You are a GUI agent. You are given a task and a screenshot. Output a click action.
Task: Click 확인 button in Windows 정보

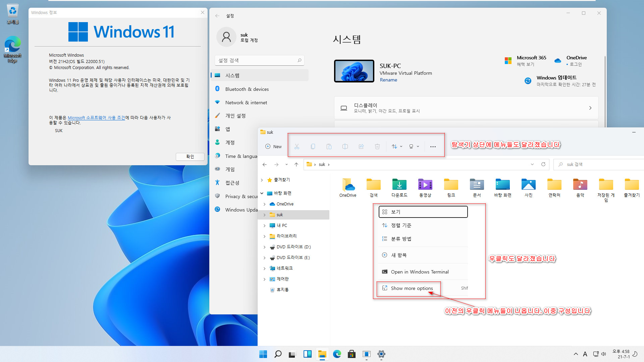[190, 157]
